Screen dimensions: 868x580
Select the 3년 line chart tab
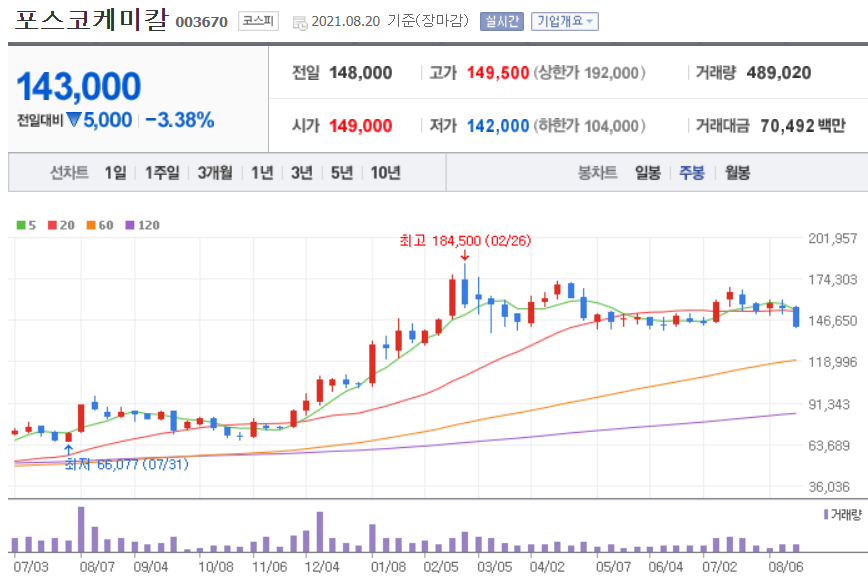302,173
